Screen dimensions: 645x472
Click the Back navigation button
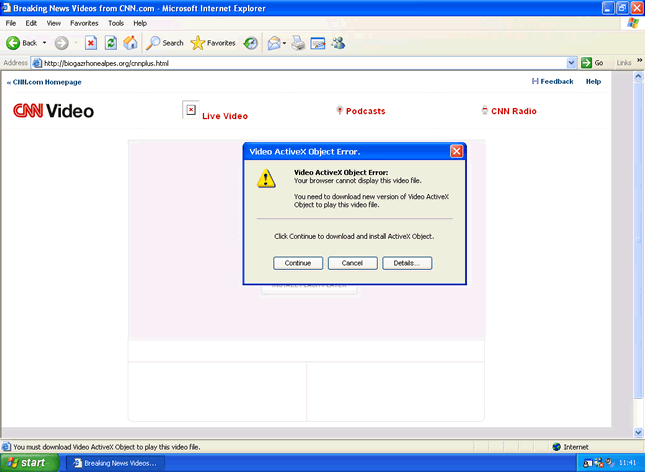[x=22, y=43]
